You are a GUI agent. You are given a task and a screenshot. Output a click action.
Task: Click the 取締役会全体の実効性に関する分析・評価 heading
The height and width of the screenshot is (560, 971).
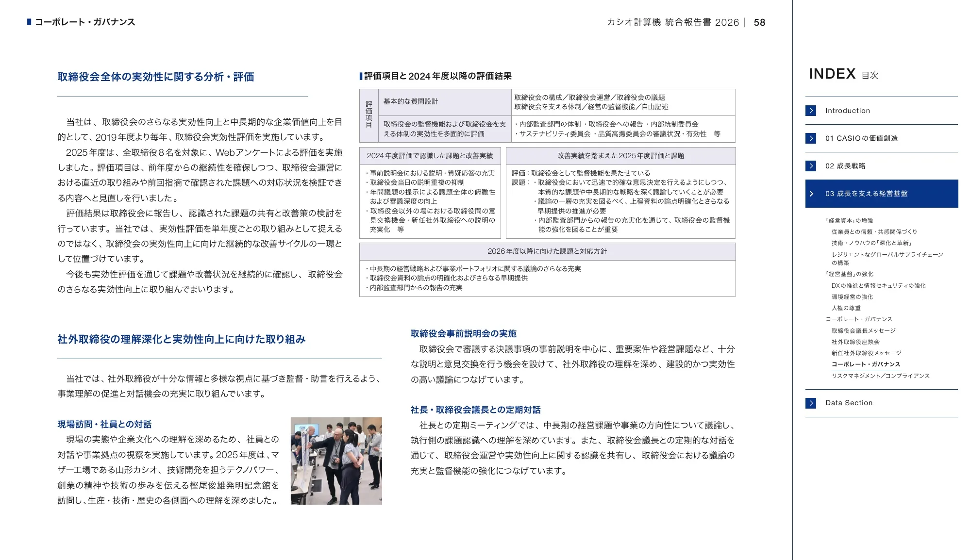(x=156, y=77)
